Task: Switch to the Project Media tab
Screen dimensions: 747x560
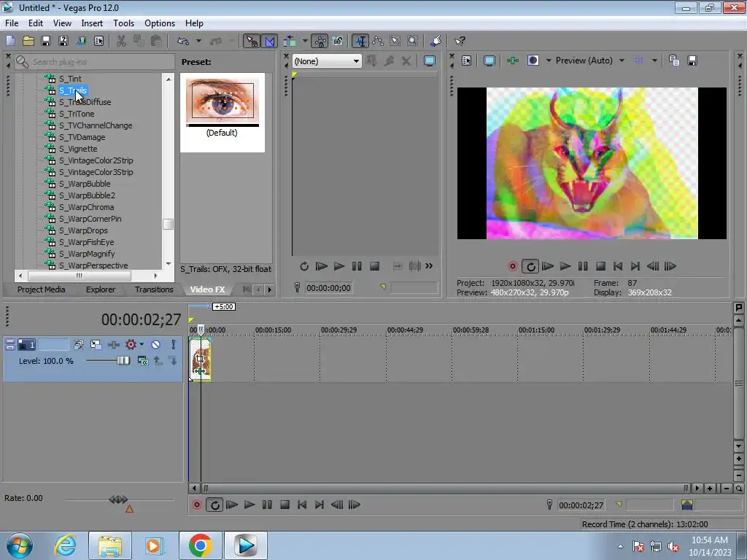Action: [41, 289]
